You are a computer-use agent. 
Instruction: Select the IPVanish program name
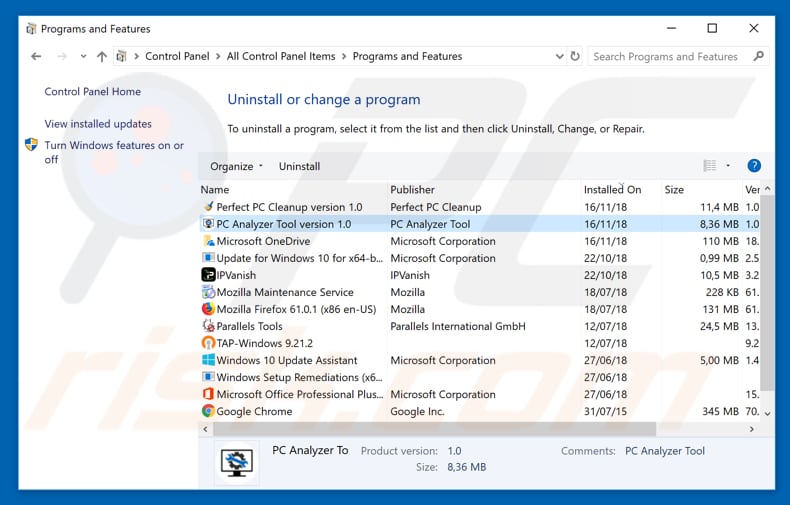(x=236, y=275)
